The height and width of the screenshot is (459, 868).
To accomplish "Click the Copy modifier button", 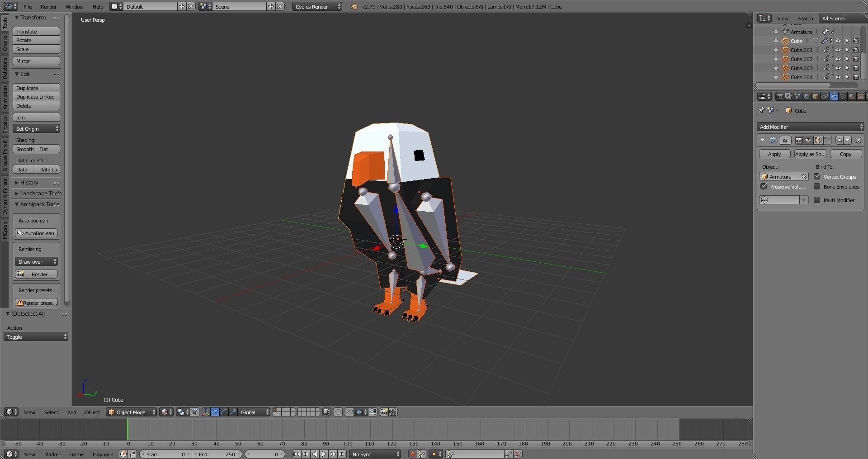I will [845, 154].
